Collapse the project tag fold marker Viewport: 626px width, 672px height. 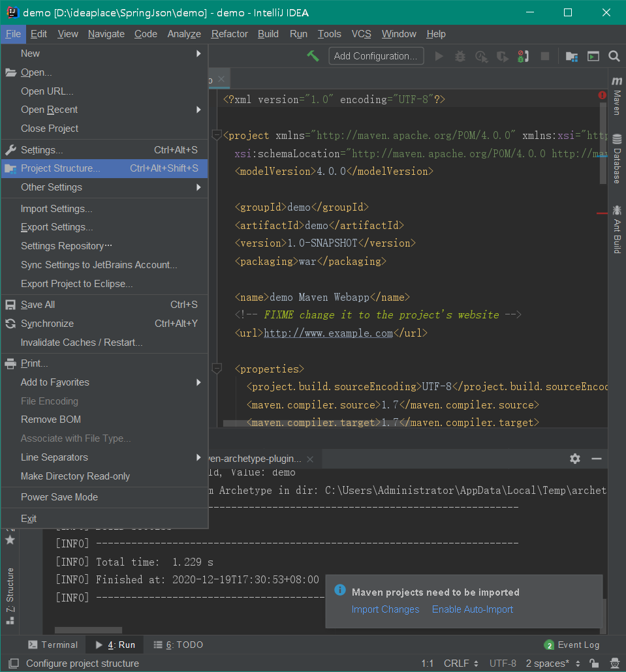(x=217, y=136)
